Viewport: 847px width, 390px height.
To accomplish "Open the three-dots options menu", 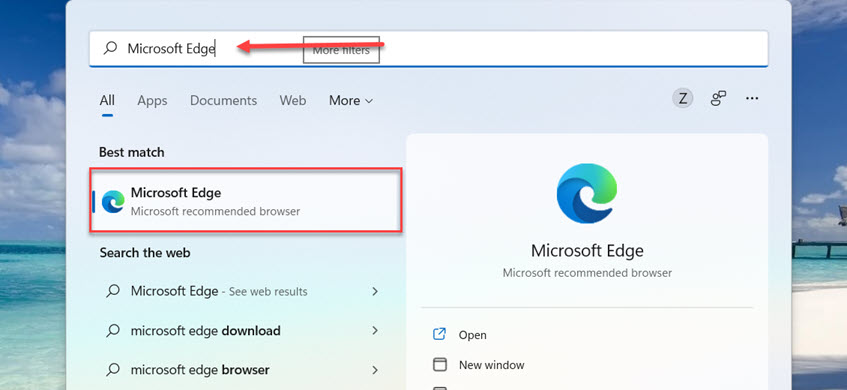I will pos(752,99).
